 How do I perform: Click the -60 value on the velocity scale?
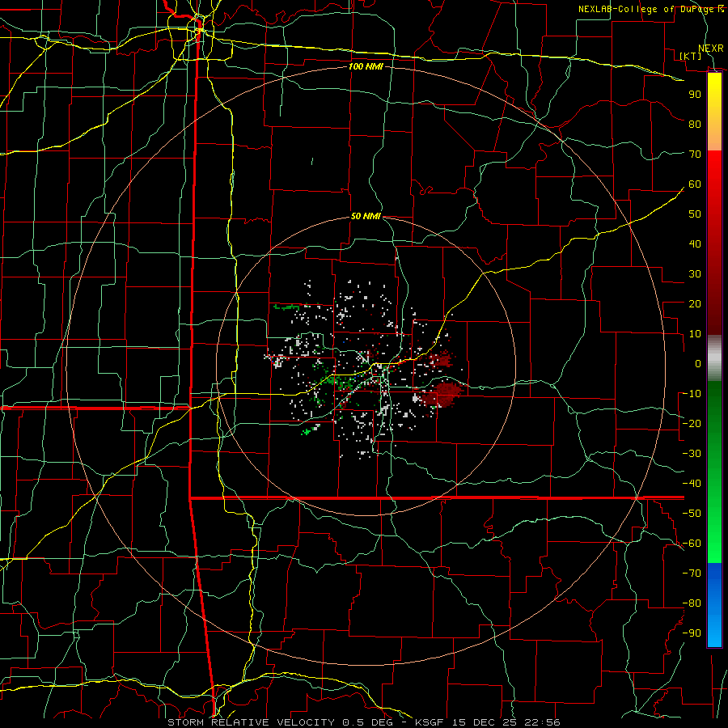coord(692,544)
